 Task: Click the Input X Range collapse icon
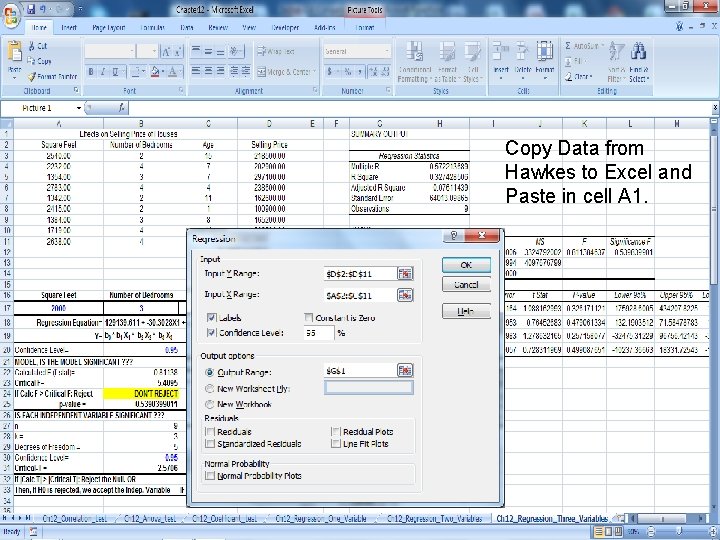[x=405, y=295]
